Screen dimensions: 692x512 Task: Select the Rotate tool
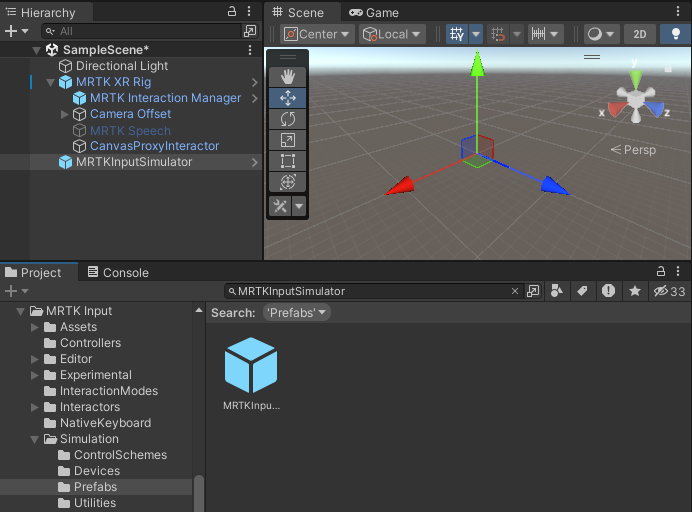[288, 119]
